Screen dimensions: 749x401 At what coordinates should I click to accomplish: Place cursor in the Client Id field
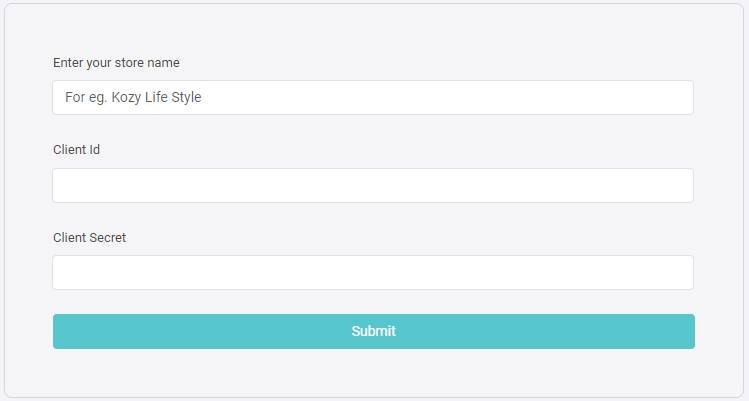[x=372, y=185]
